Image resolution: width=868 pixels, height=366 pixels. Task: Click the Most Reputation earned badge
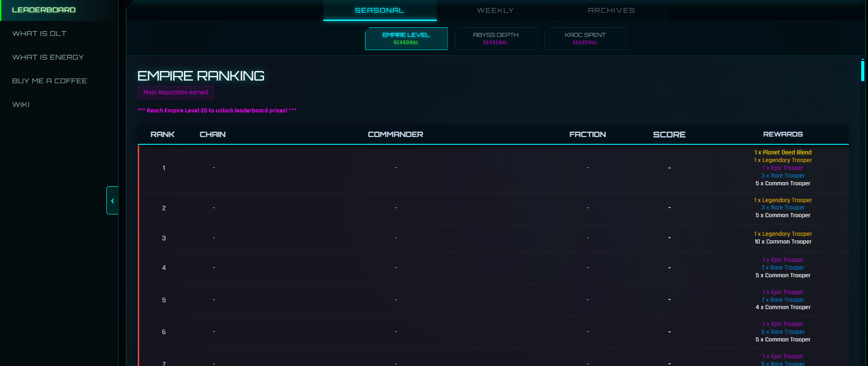(x=176, y=92)
